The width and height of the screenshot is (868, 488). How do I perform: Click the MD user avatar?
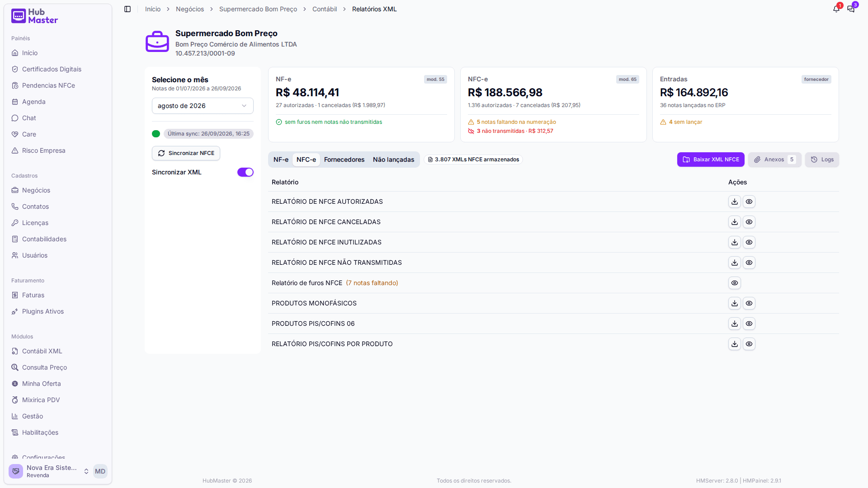click(x=100, y=471)
